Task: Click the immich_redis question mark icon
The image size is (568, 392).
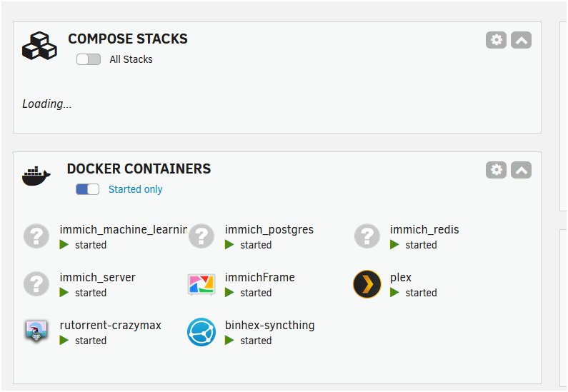Action: coord(367,236)
